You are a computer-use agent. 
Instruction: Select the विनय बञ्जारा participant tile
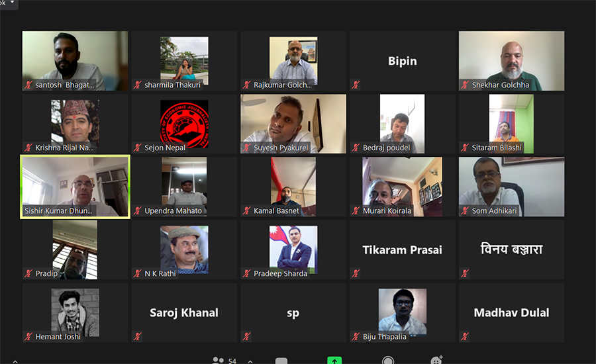(512, 250)
